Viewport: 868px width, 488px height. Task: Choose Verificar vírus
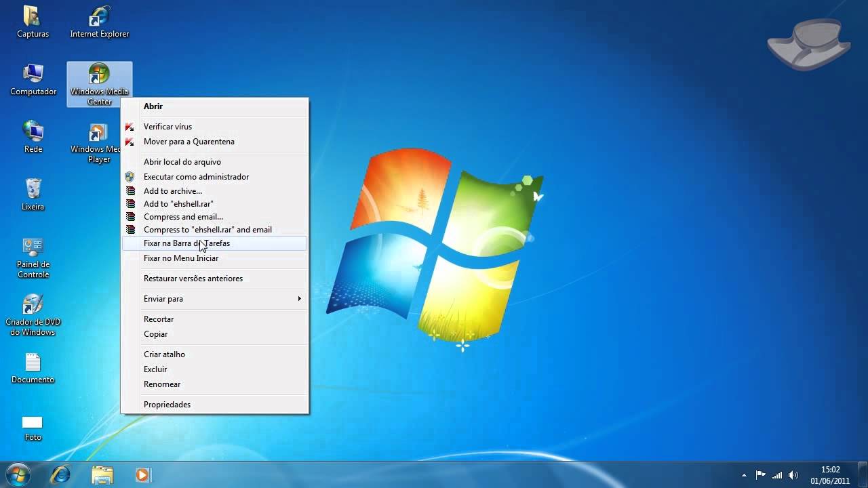tap(214, 127)
